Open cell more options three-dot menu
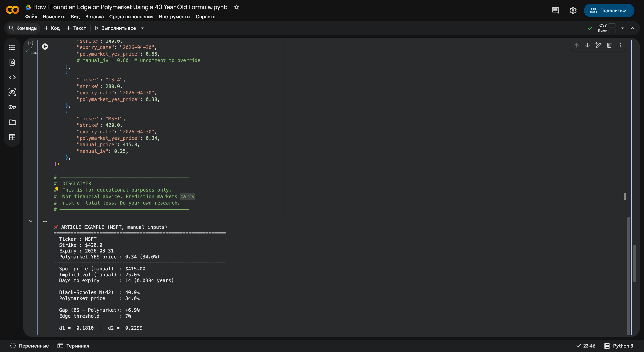Image resolution: width=644 pixels, height=352 pixels. [620, 45]
